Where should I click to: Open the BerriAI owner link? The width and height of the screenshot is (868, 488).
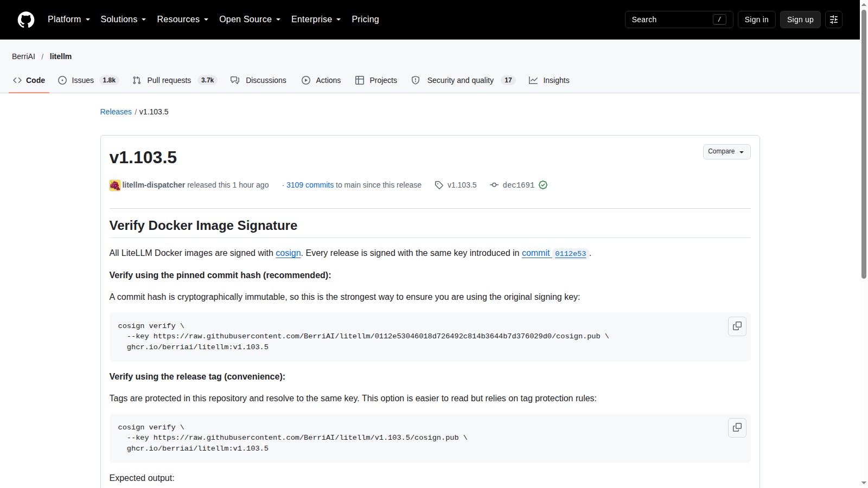[23, 56]
